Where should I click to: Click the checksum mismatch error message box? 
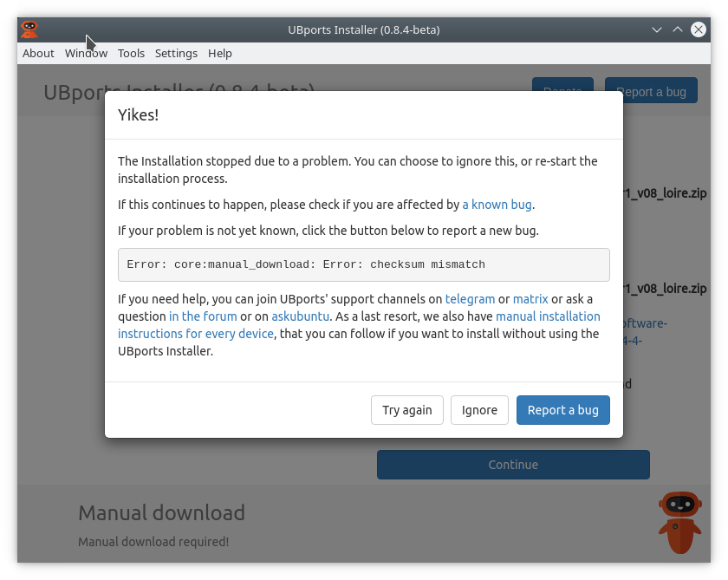point(363,264)
